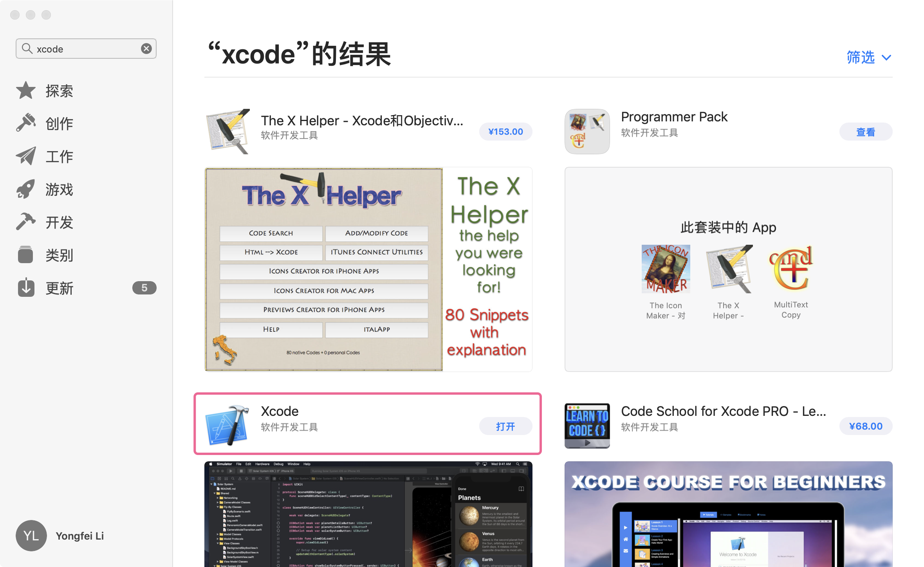Open the 探索 Discover section
Viewport: 924px width, 567px height.
point(59,91)
